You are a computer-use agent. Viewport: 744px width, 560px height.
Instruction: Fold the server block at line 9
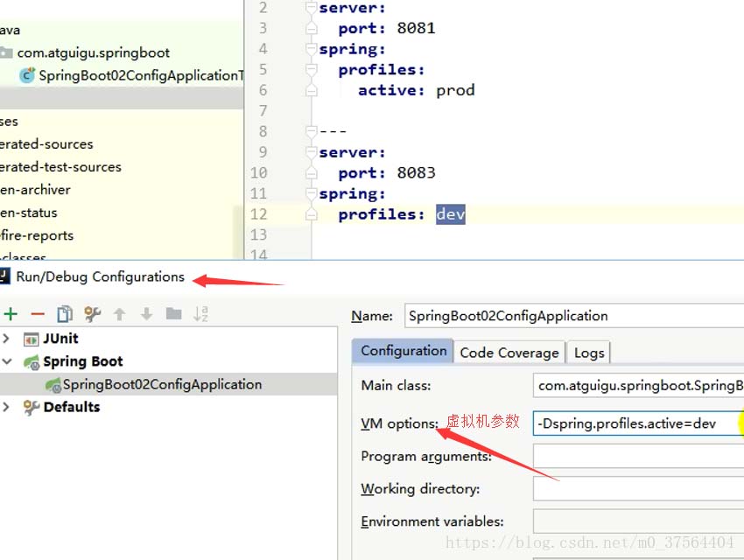312,152
